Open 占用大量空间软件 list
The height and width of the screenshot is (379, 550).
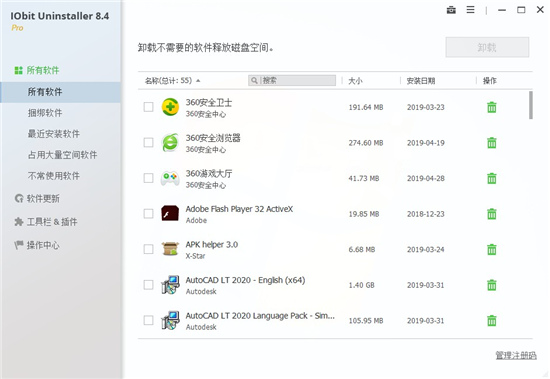click(x=62, y=155)
